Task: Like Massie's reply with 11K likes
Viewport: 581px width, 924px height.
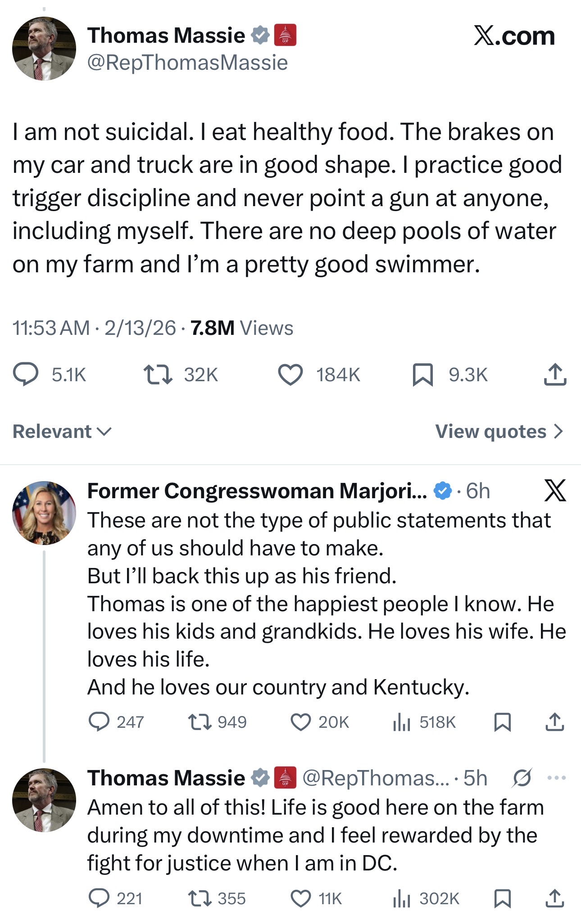Action: pos(300,898)
